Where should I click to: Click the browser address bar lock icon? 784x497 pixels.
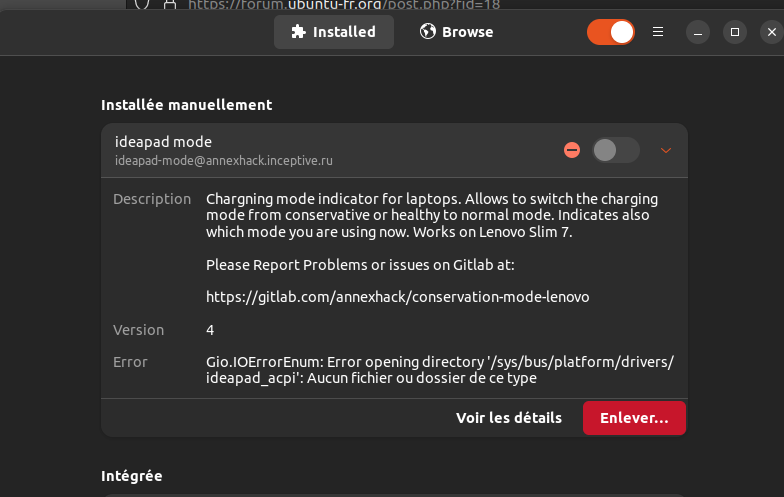168,4
